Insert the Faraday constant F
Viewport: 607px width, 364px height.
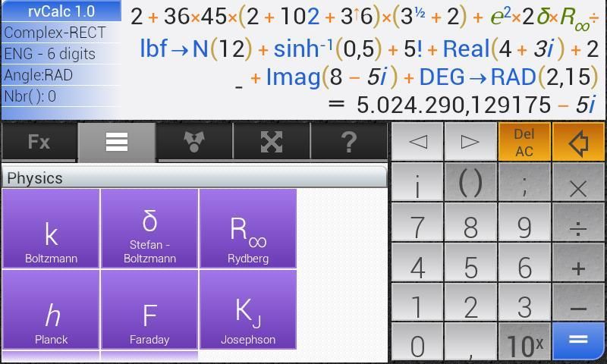point(149,310)
